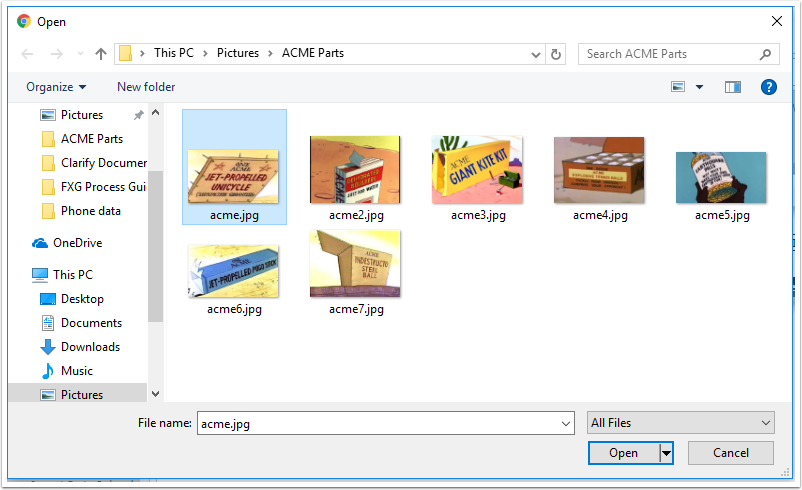The width and height of the screenshot is (802, 490).
Task: Open ACME Parts folder in sidebar
Action: (92, 139)
